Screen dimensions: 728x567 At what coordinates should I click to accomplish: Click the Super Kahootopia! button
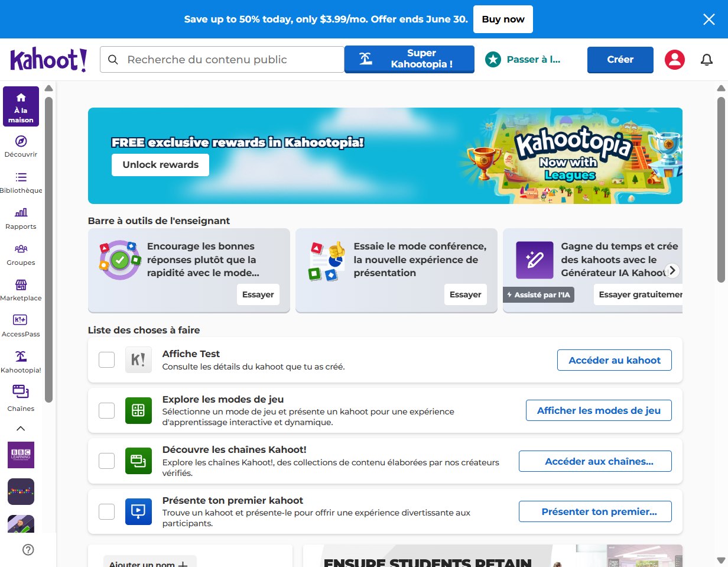pyautogui.click(x=409, y=59)
